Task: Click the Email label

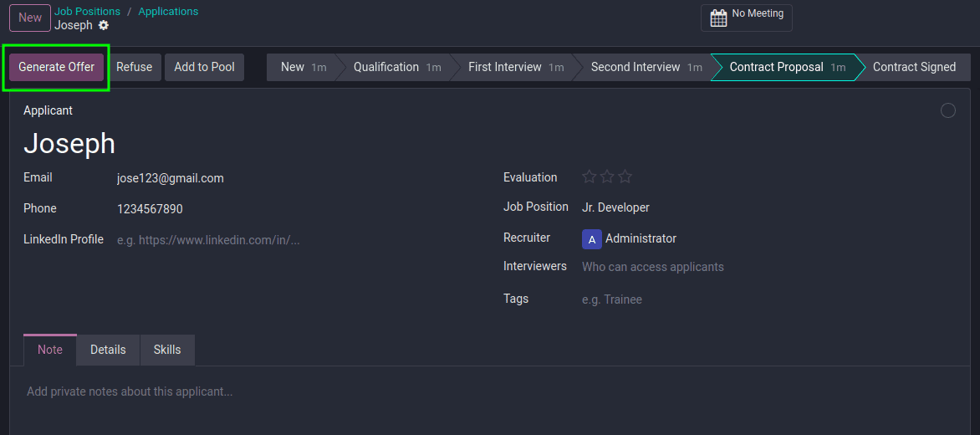Action: click(x=38, y=177)
